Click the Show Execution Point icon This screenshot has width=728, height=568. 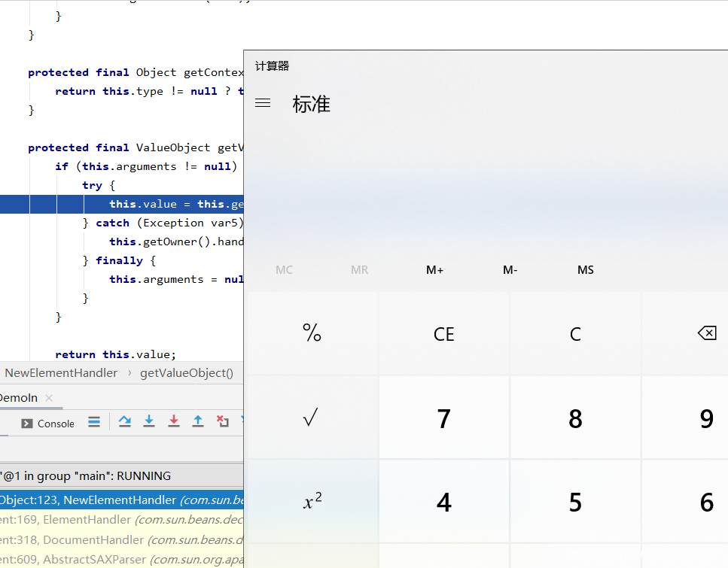(x=94, y=422)
